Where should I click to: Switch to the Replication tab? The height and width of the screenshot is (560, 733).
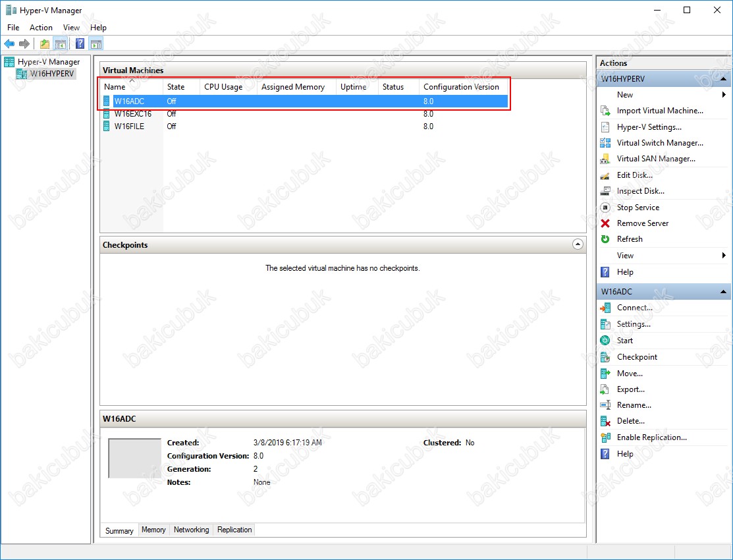pos(234,530)
